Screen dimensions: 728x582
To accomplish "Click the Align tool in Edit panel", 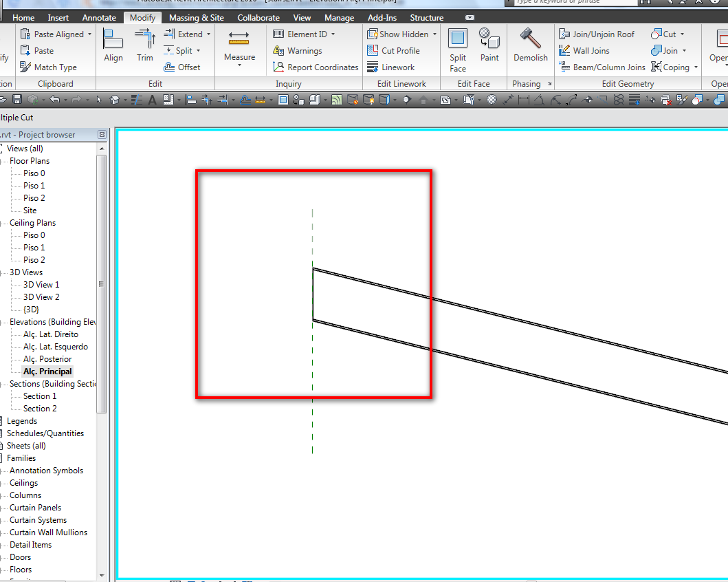I will pyautogui.click(x=113, y=45).
